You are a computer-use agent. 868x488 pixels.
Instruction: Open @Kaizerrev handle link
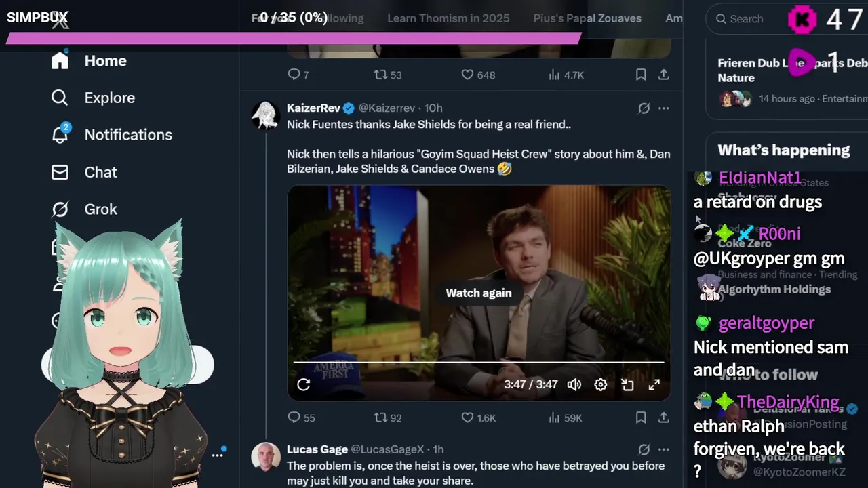(x=387, y=108)
